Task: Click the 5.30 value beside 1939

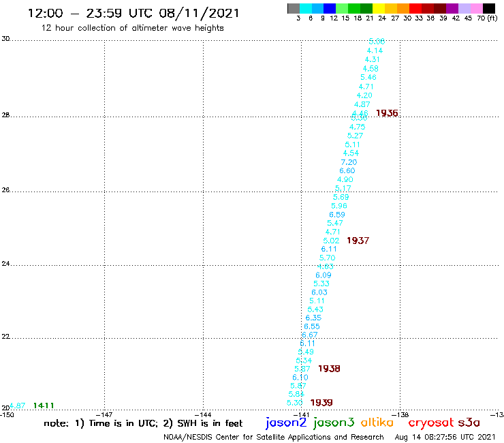Action: [x=294, y=403]
